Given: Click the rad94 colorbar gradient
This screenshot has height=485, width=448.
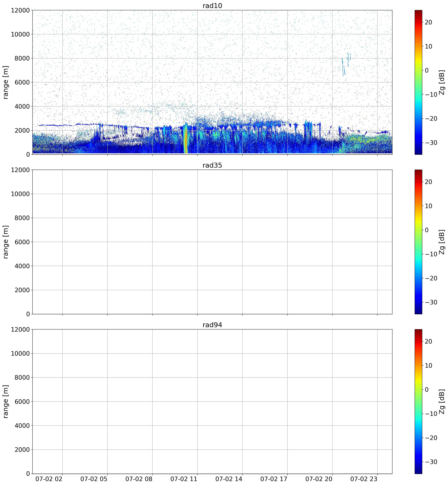Looking at the screenshot, I should [x=418, y=401].
